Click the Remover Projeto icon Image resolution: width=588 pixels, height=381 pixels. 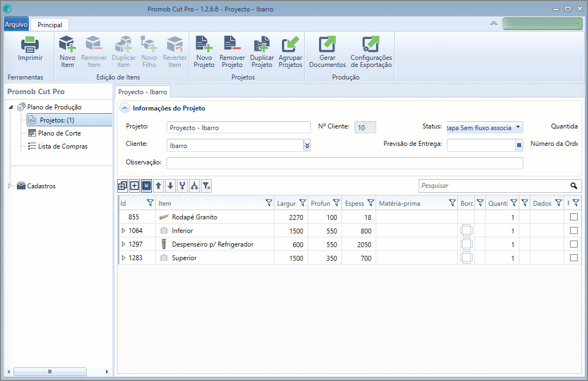pos(232,44)
